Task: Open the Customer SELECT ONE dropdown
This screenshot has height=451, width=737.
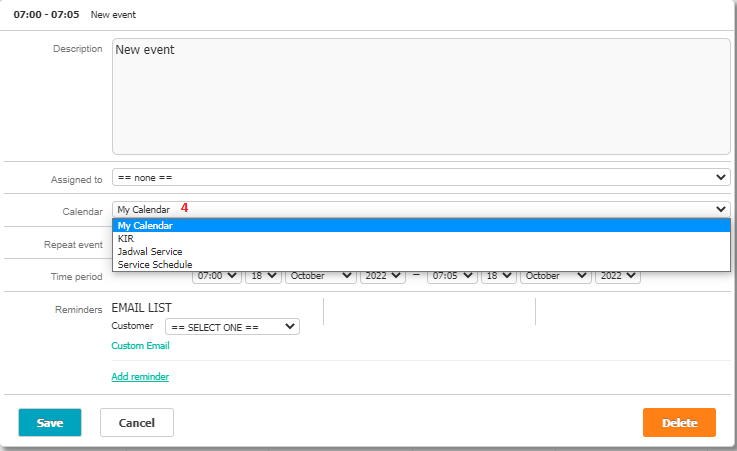Action: coord(232,326)
